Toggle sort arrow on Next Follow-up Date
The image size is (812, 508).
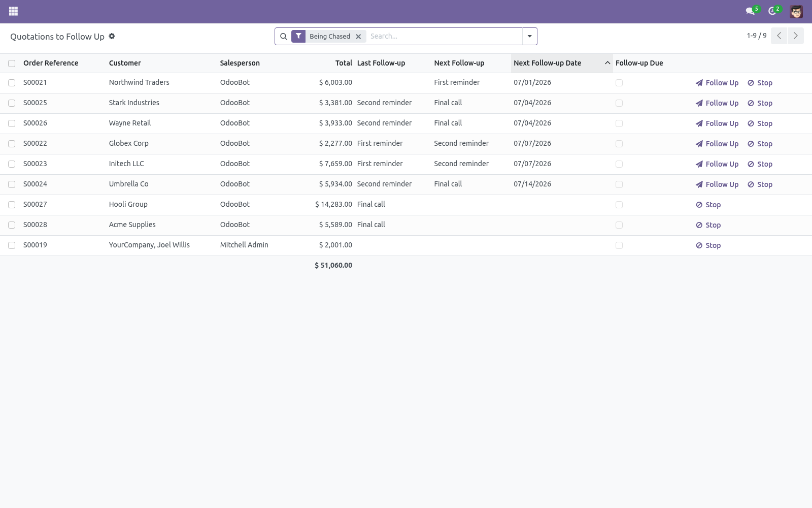607,63
